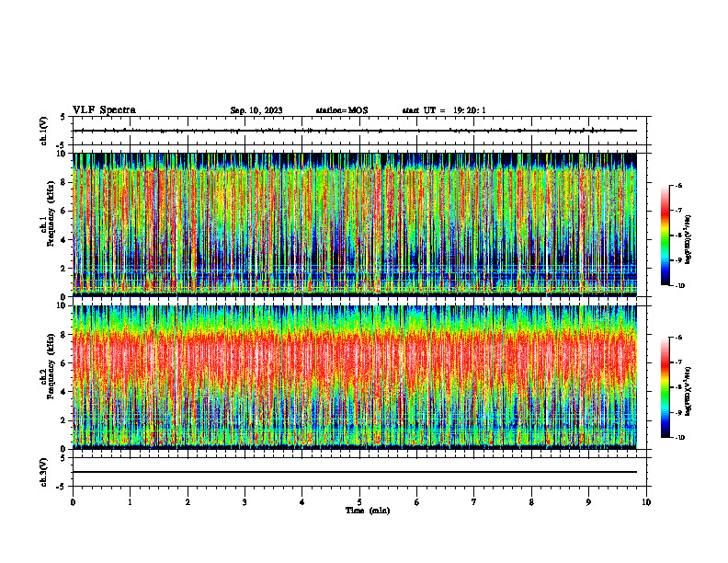Image resolution: width=728 pixels, height=563 pixels.
Task: Click inside the ch.1 spectrogram panel
Action: pyautogui.click(x=354, y=224)
